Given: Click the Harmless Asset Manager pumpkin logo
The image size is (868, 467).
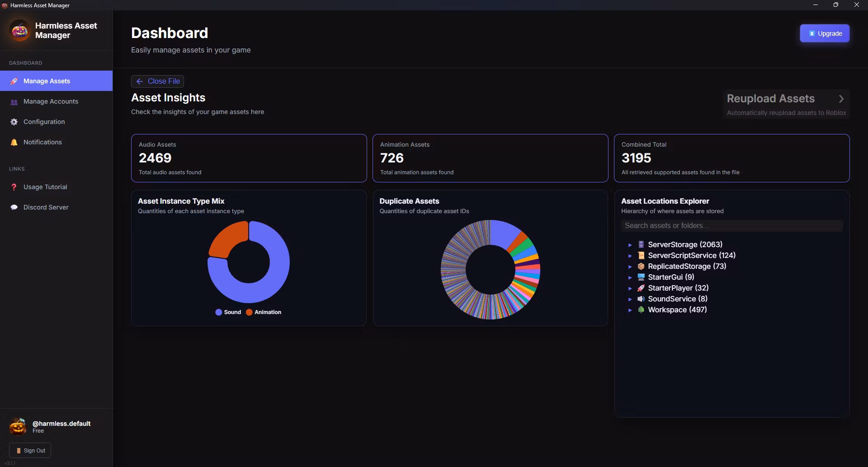Looking at the screenshot, I should tap(19, 31).
